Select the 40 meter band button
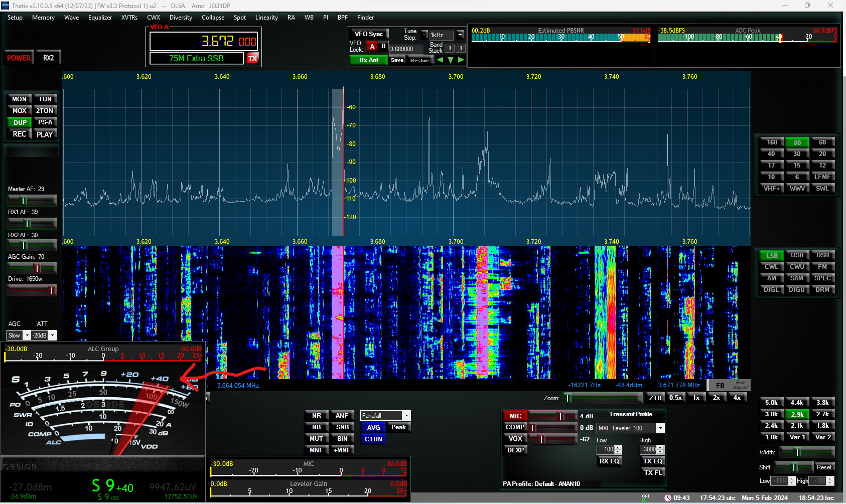846x504 pixels. pyautogui.click(x=771, y=153)
